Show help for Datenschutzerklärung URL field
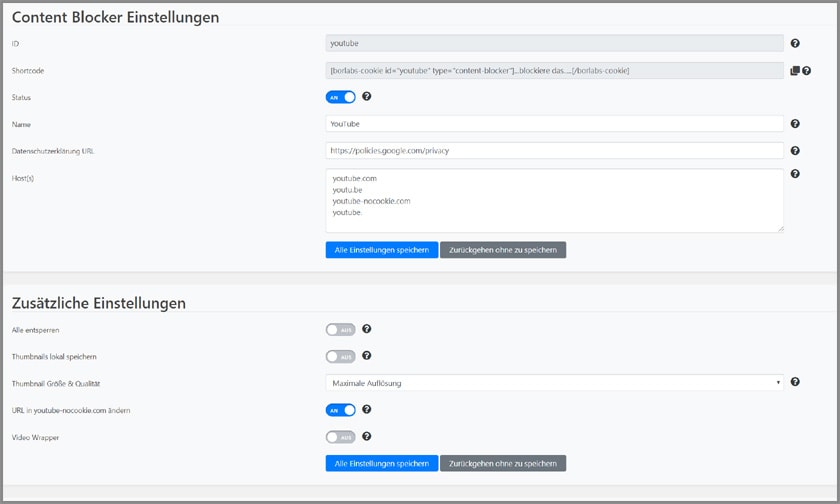The width and height of the screenshot is (840, 504). coord(795,151)
